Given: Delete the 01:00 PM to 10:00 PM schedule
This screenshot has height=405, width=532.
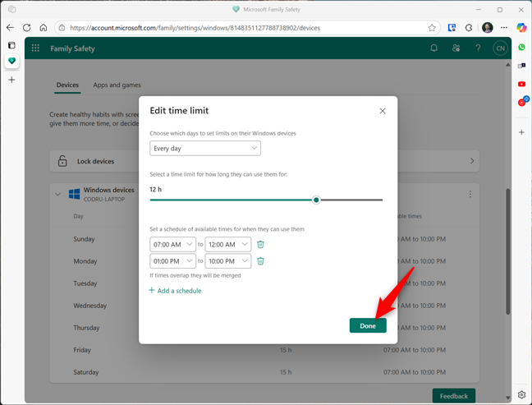Looking at the screenshot, I should [x=260, y=260].
